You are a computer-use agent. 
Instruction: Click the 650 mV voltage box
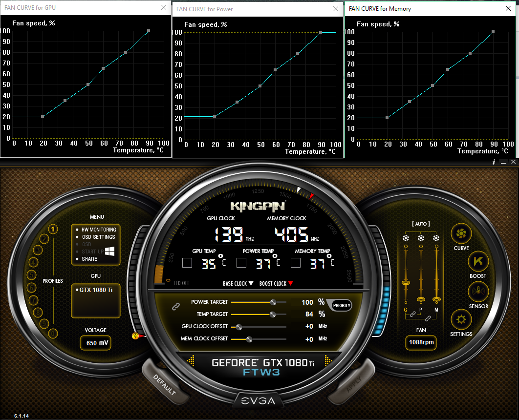(96, 343)
